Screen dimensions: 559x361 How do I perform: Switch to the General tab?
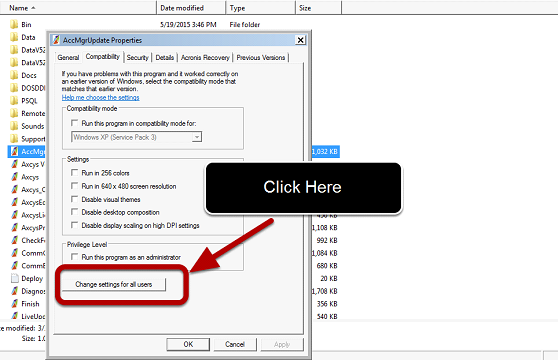[68, 57]
